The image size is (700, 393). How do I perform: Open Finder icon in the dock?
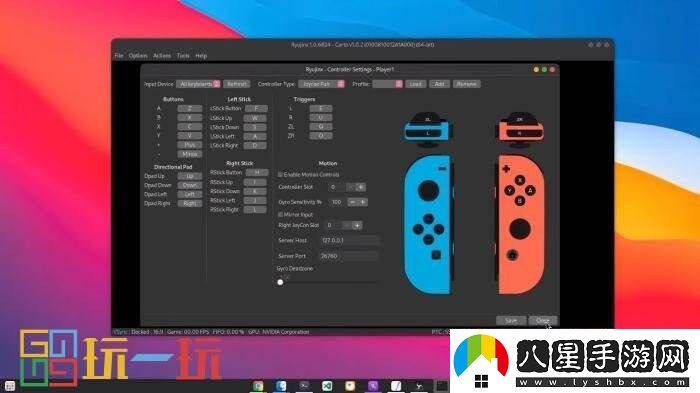tap(281, 386)
